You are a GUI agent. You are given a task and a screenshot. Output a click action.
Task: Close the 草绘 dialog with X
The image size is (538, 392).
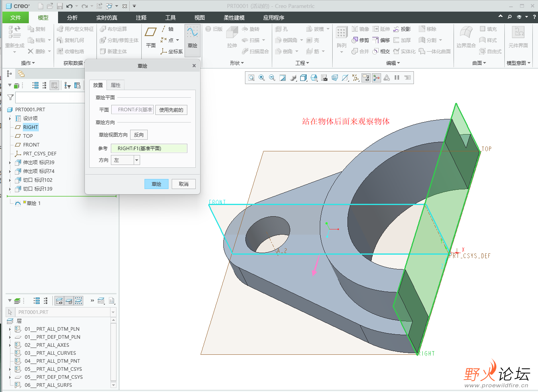coord(194,66)
